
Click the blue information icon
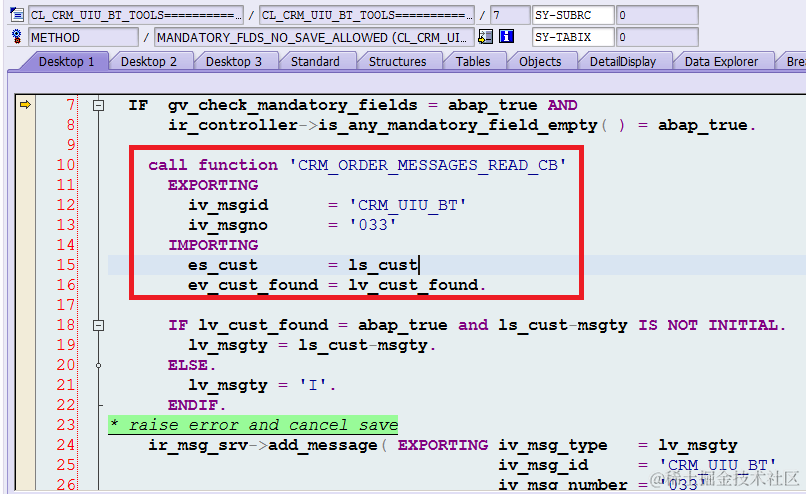[506, 36]
